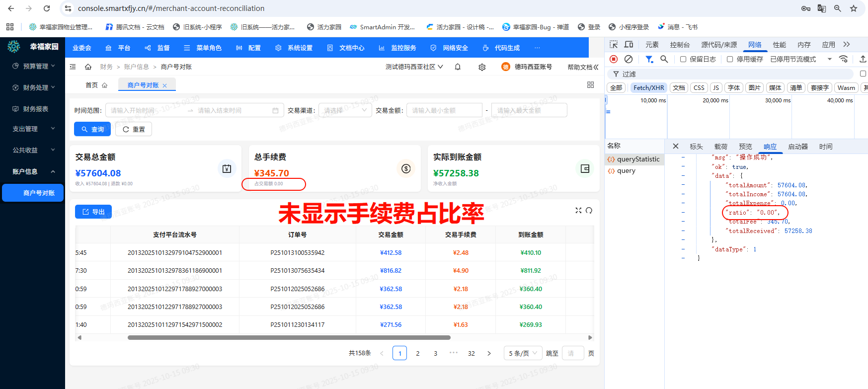Switch to the 预览 tab in DevTools

(x=745, y=147)
